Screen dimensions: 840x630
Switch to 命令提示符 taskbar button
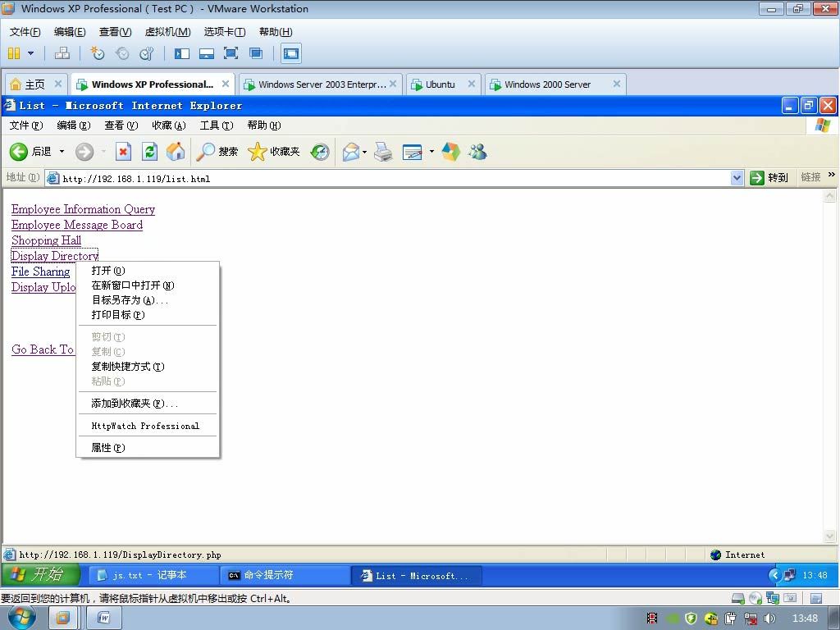click(x=285, y=575)
